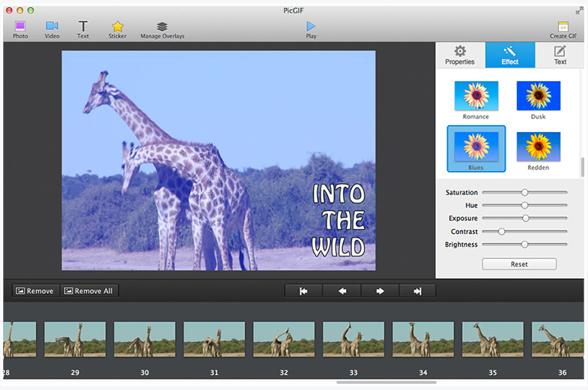The image size is (588, 390).
Task: Go to the next frame arrow
Action: (381, 291)
